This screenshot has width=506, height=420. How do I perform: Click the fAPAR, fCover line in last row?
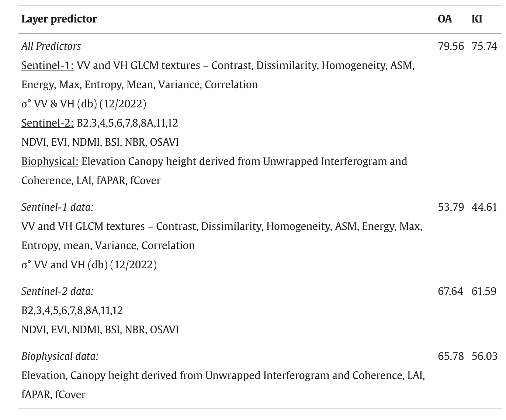[x=53, y=395]
